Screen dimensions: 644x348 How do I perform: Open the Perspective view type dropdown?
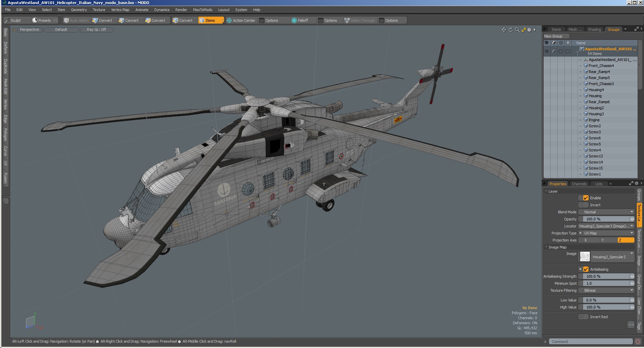[29, 30]
